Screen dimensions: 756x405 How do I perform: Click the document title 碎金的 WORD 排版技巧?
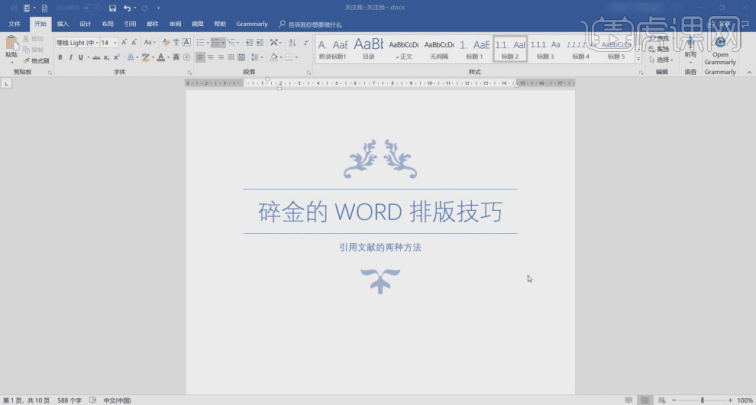pyautogui.click(x=380, y=212)
